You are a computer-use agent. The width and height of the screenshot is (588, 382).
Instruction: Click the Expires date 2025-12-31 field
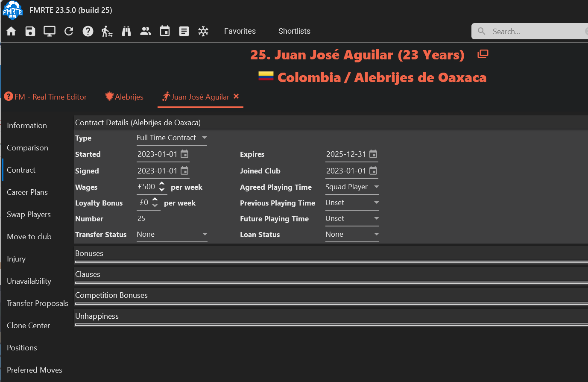[x=346, y=154]
